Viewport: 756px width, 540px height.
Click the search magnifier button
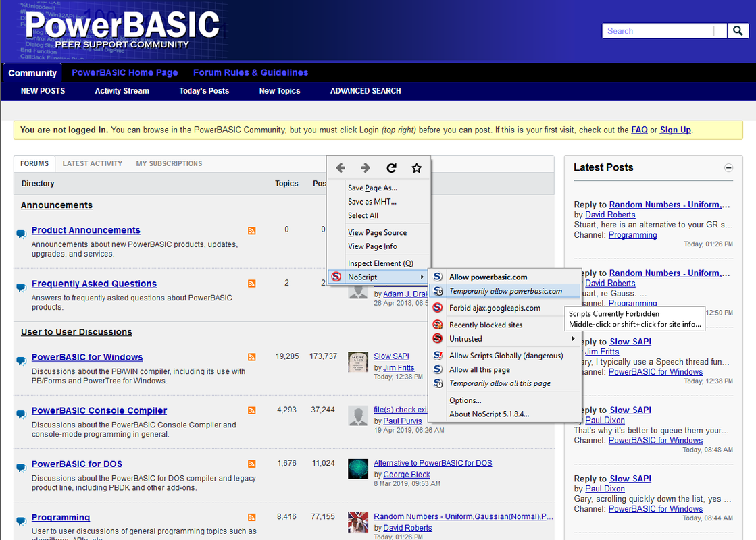738,31
